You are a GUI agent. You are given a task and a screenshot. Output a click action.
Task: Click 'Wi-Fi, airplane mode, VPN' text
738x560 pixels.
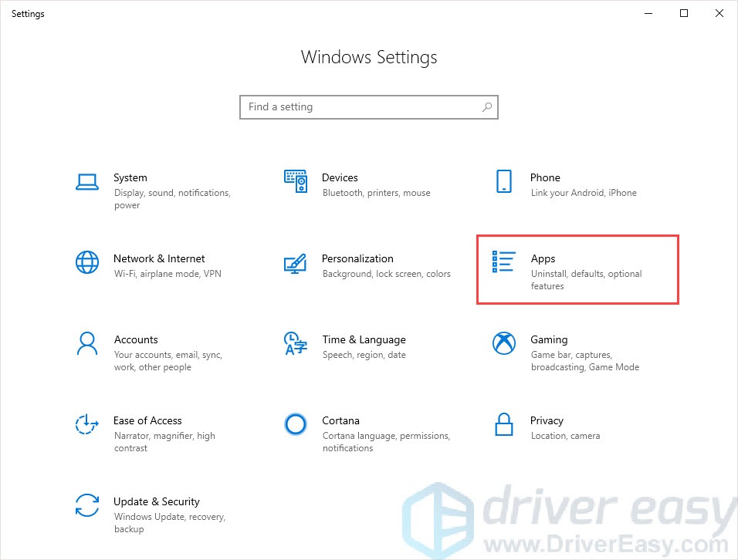pos(168,274)
